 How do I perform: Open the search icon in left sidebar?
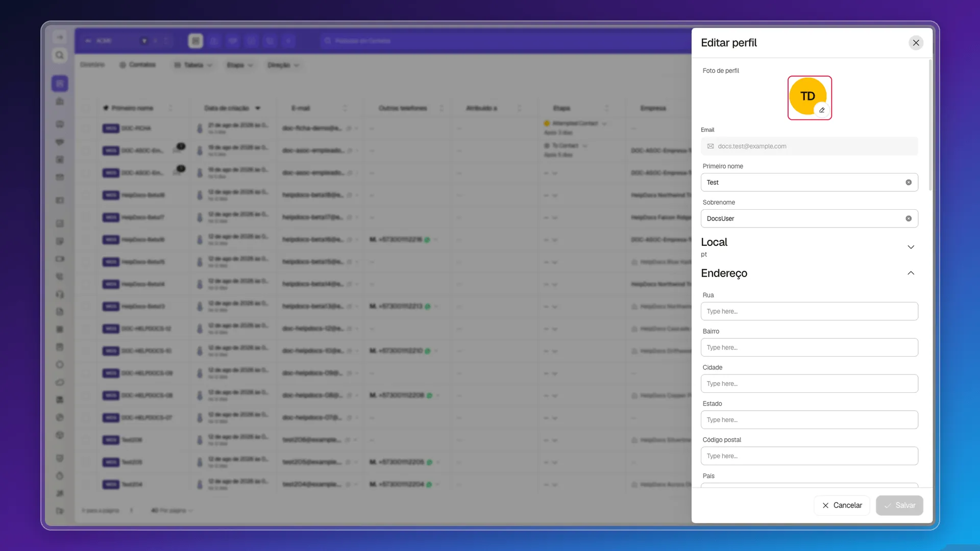[60, 55]
